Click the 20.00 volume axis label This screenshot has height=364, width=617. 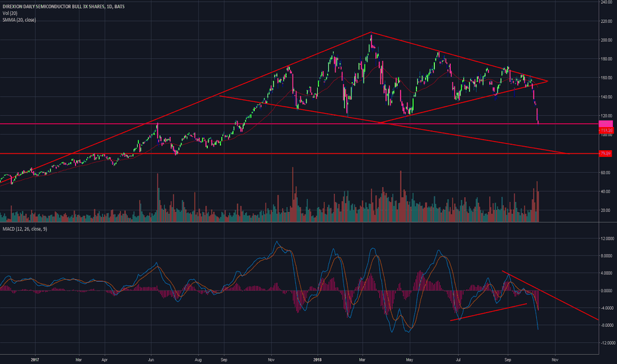(x=605, y=210)
